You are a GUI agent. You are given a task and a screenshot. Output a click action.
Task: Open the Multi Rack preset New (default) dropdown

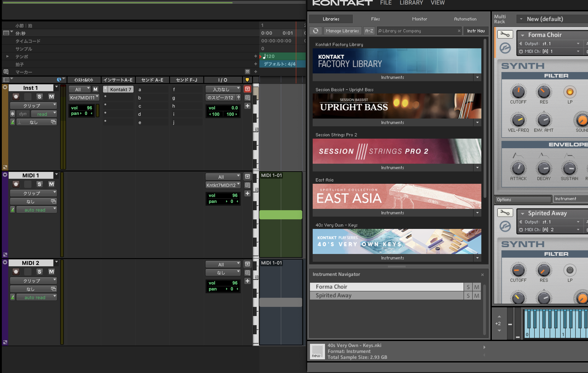coord(552,19)
